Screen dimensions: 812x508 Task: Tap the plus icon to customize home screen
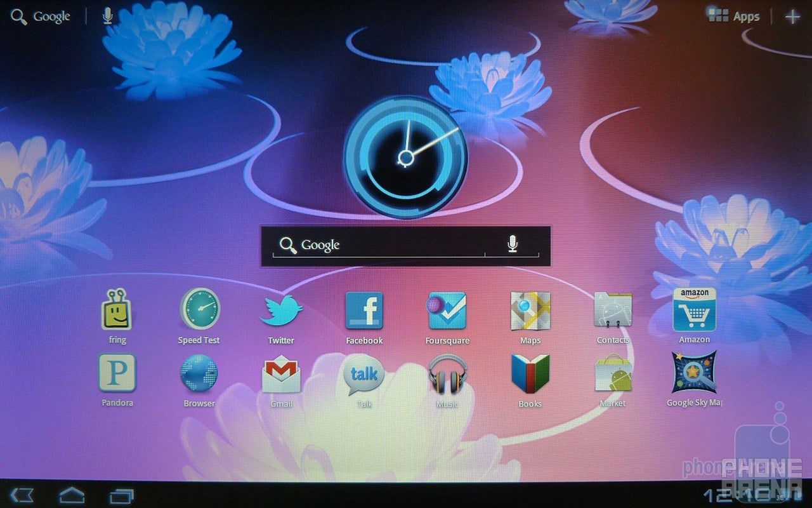792,17
